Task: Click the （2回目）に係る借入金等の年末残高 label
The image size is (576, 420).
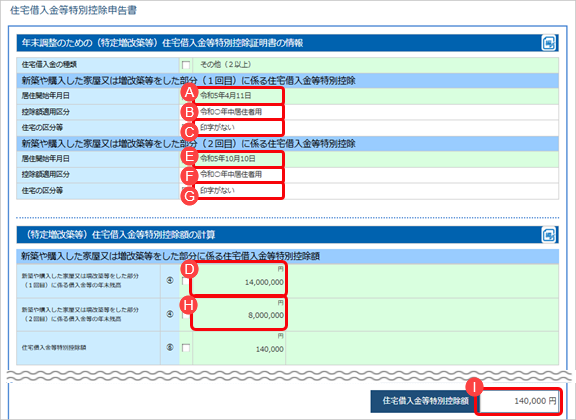Action: (80, 314)
